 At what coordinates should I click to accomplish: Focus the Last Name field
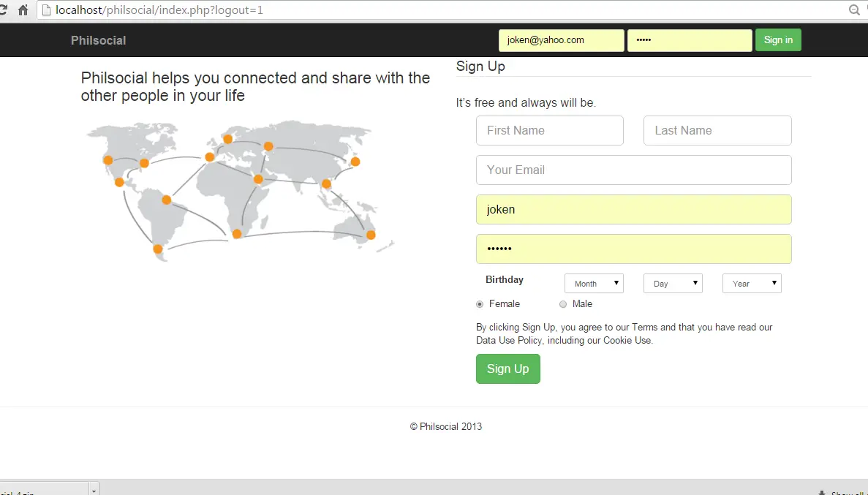point(717,131)
